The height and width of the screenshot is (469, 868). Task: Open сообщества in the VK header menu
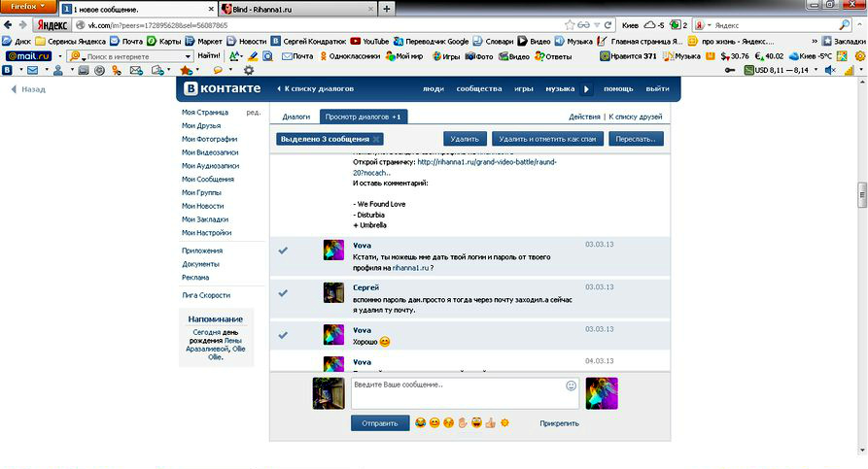tap(479, 88)
